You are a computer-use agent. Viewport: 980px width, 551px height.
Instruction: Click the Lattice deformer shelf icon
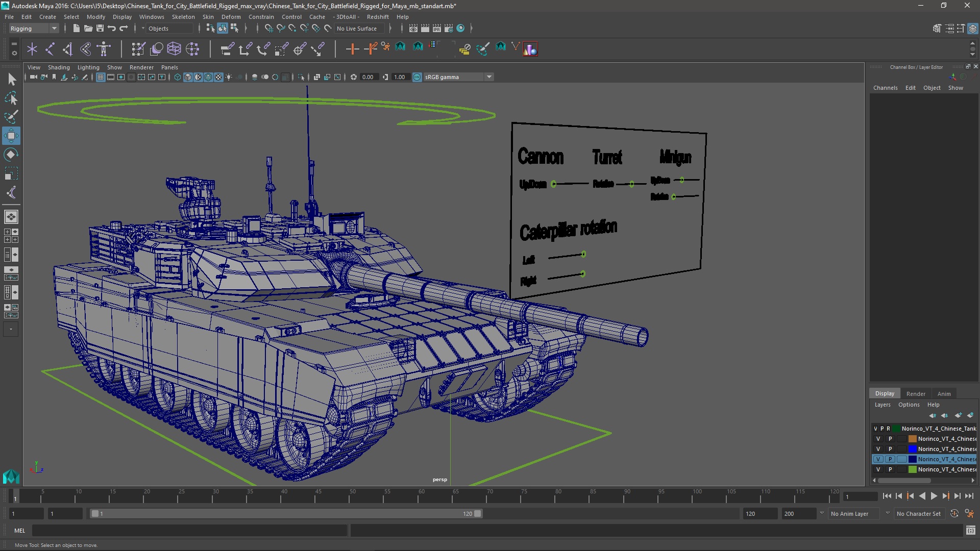pos(174,49)
